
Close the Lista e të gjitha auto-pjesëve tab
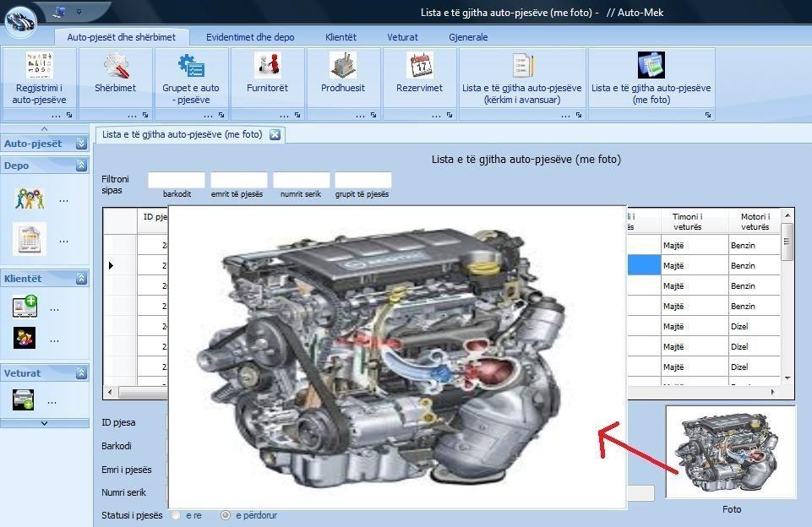tap(275, 134)
